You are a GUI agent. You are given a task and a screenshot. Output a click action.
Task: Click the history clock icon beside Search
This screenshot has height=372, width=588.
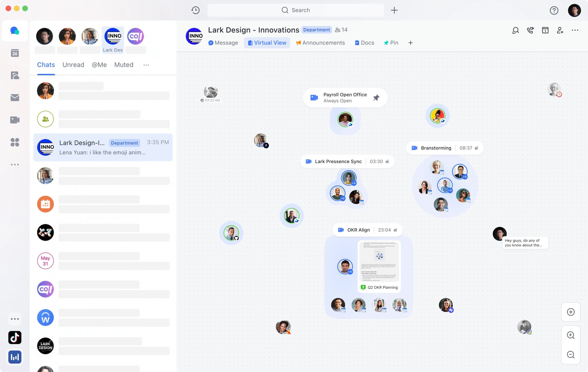pos(195,10)
